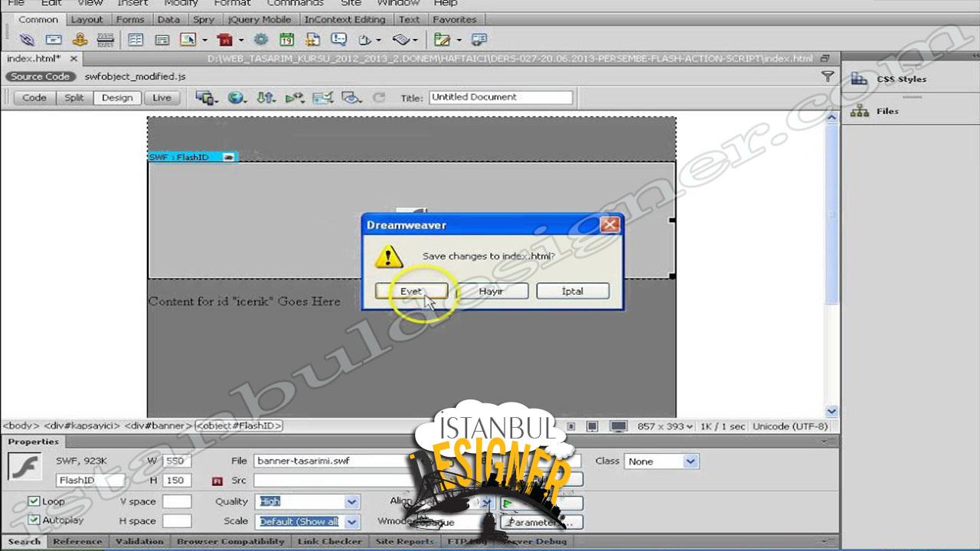This screenshot has width=980, height=551.
Task: Expand the Images dropdown arrow
Action: click(204, 40)
